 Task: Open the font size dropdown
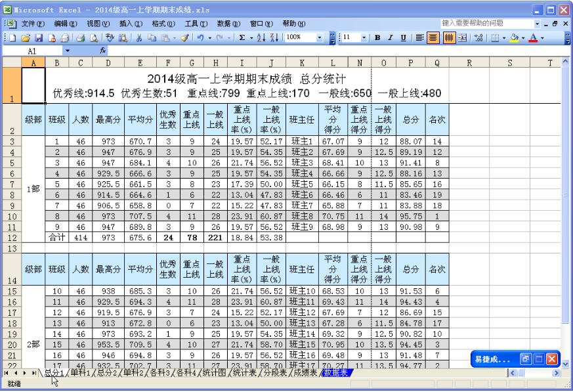pos(364,37)
